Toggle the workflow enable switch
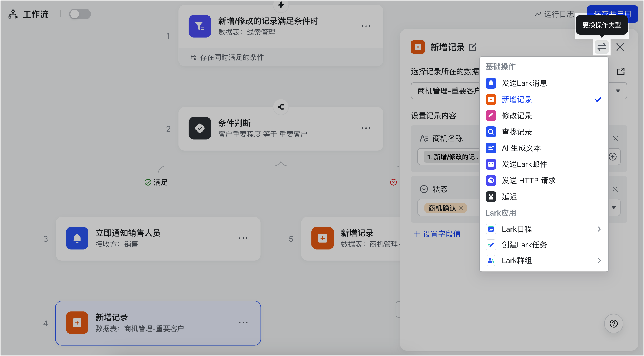 80,14
